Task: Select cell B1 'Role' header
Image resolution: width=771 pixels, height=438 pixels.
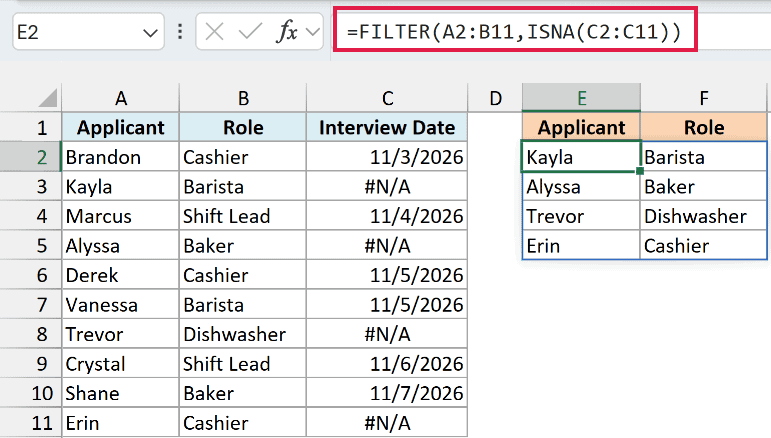Action: click(243, 128)
